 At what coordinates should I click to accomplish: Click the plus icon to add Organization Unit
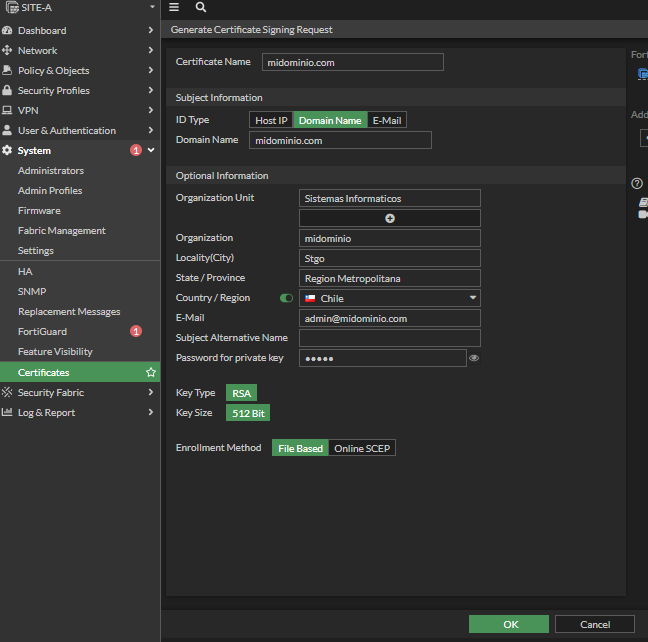point(390,218)
